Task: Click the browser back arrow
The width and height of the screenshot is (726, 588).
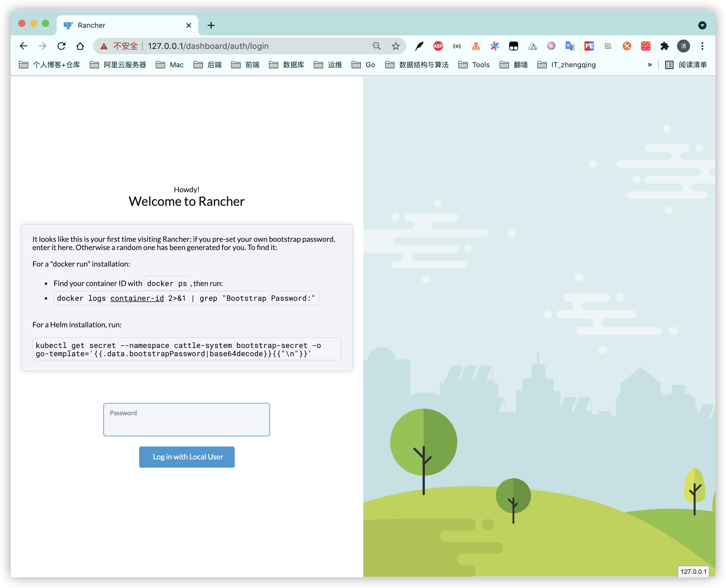Action: tap(23, 46)
